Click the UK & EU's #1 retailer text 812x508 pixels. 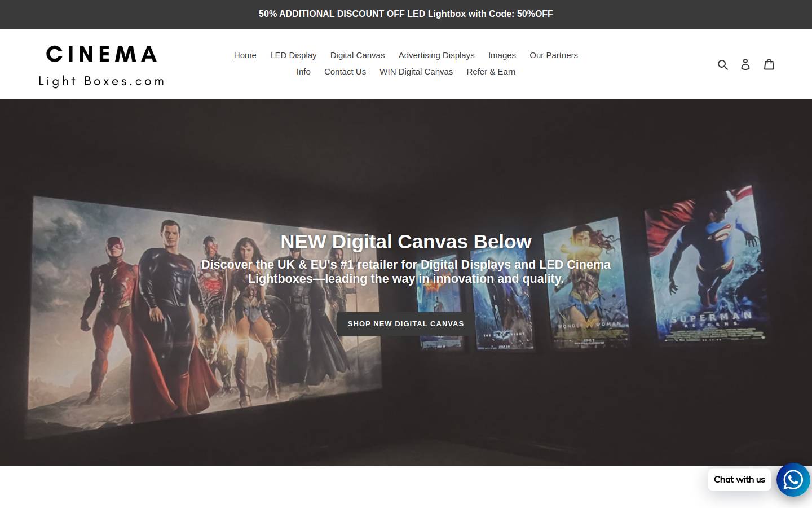(x=406, y=271)
